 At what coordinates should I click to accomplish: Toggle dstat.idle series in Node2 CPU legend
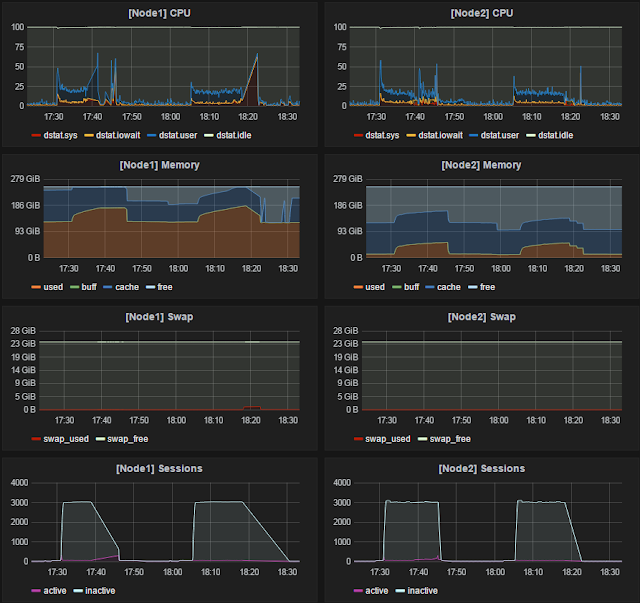coord(550,135)
